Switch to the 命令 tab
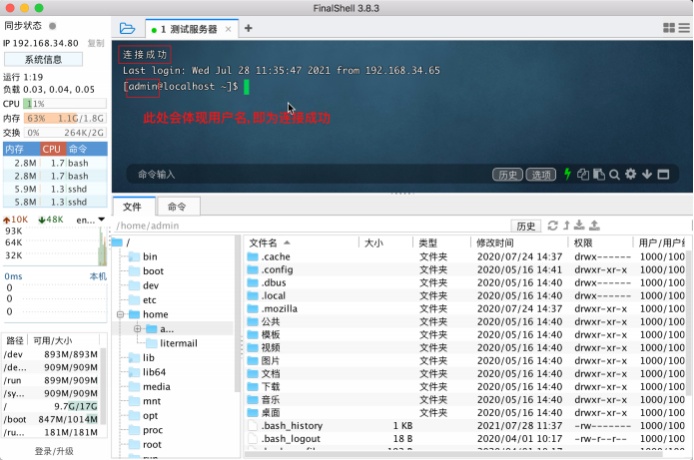Screen dimensions: 694x460 click(x=177, y=207)
